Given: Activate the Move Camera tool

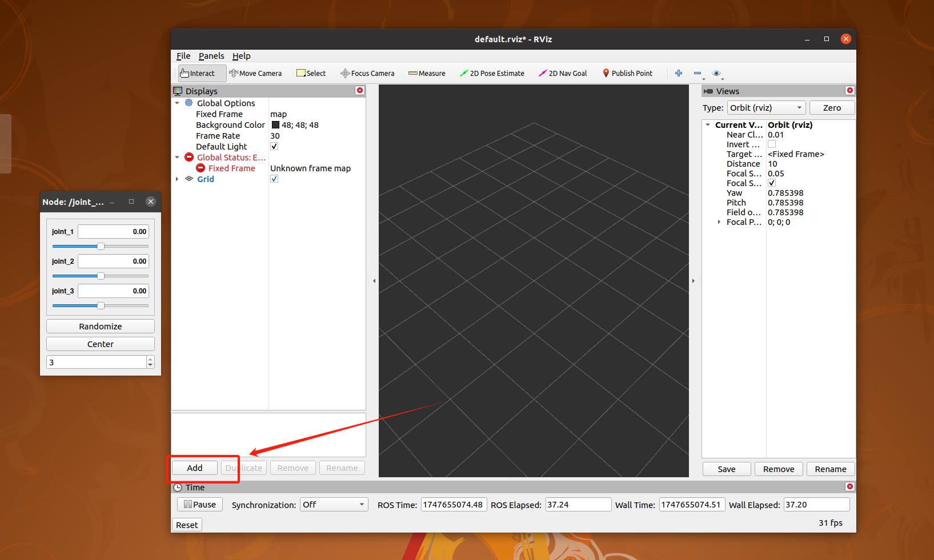Looking at the screenshot, I should [255, 73].
